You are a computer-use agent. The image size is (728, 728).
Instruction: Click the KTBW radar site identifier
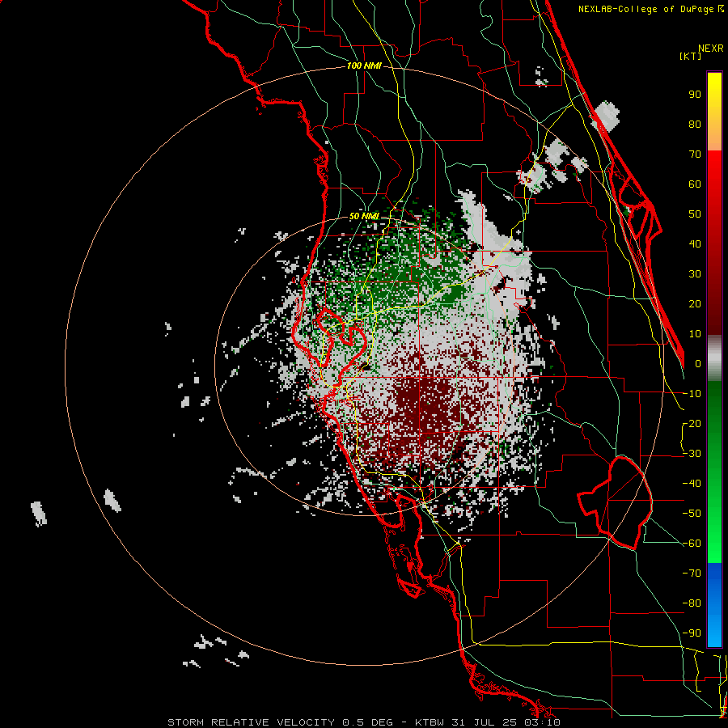point(430,722)
